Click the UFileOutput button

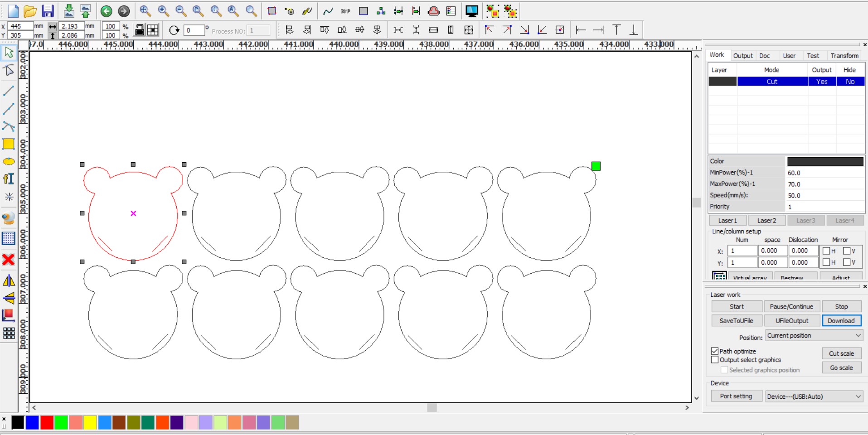[x=791, y=321]
